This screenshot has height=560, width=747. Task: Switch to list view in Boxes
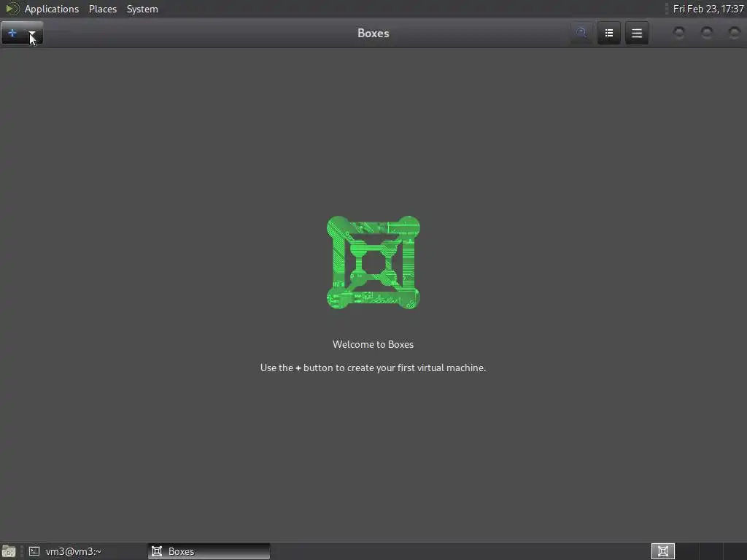pos(609,33)
